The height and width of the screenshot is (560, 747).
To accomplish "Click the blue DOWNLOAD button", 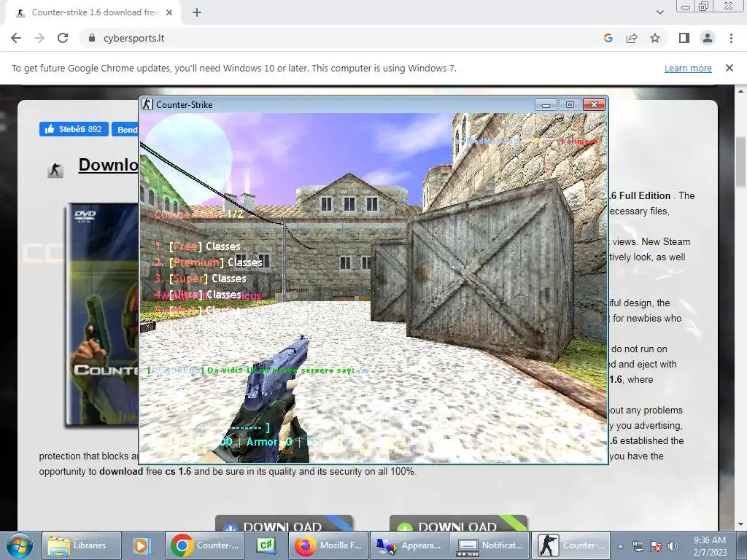I will pos(284,524).
